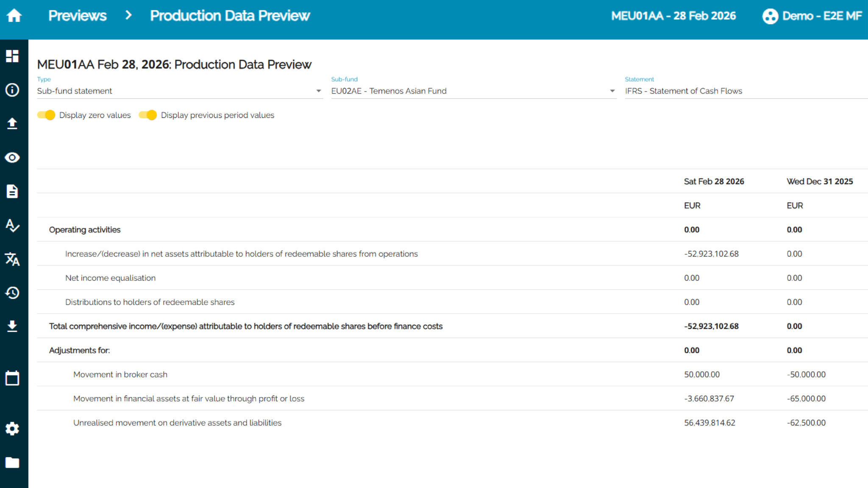
Task: Click the Adjustments for: row label
Action: tap(79, 350)
